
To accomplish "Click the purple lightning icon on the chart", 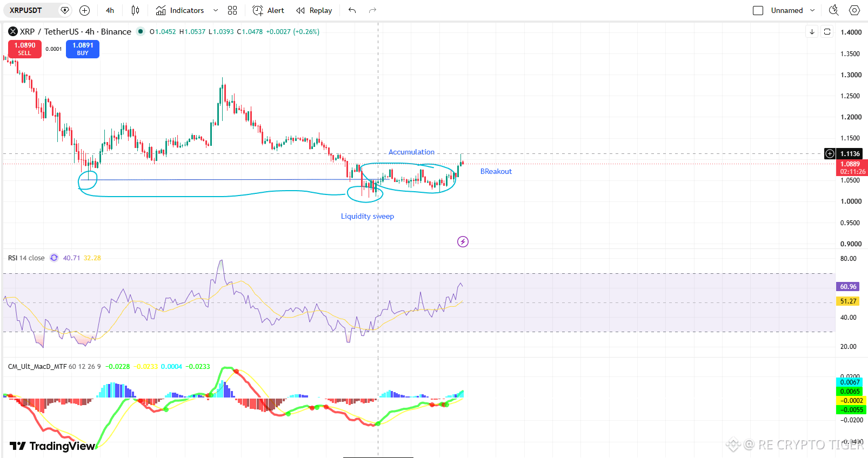I will [x=463, y=241].
